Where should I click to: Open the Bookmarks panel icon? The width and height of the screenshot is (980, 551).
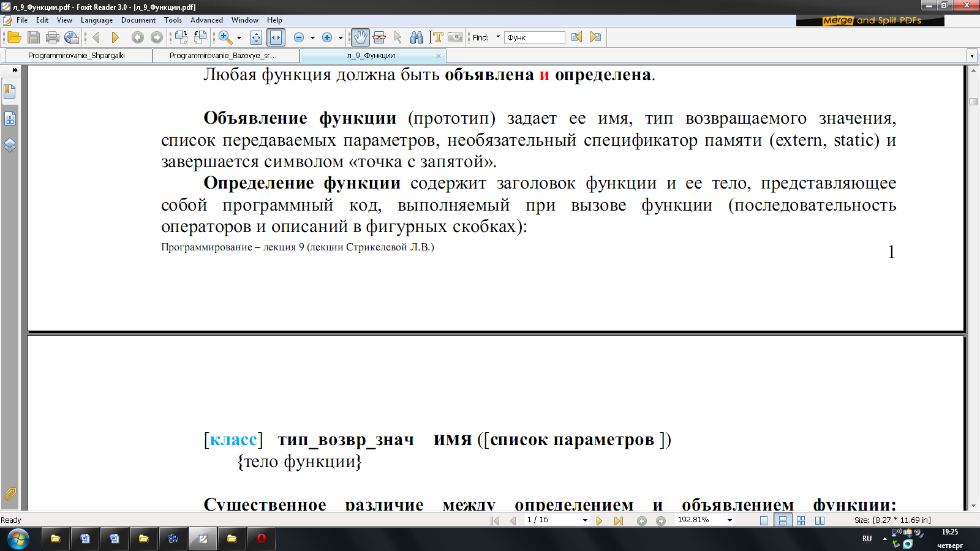tap(10, 92)
